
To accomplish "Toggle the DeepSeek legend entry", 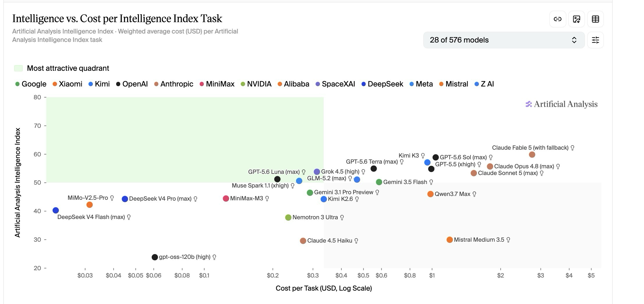I will pos(382,84).
